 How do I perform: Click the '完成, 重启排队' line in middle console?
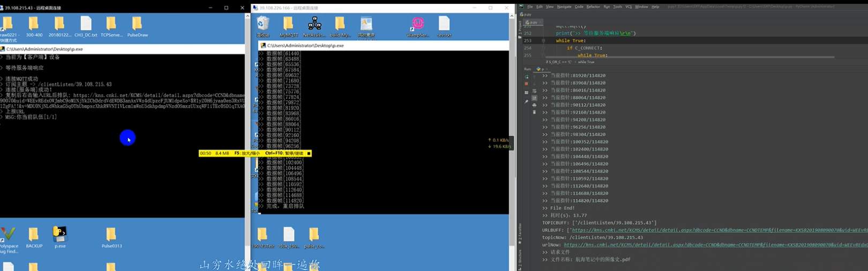point(281,206)
